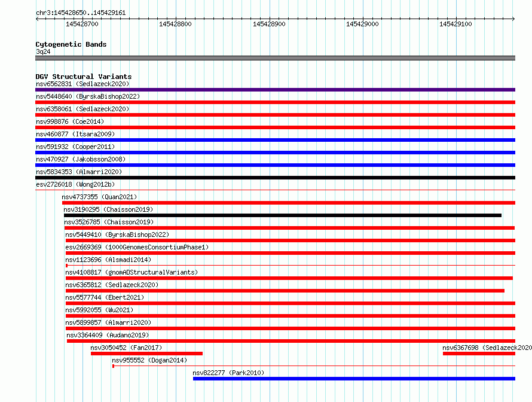Select the nsv4108817 (gnomADStructuralVariants) label

click(x=132, y=272)
